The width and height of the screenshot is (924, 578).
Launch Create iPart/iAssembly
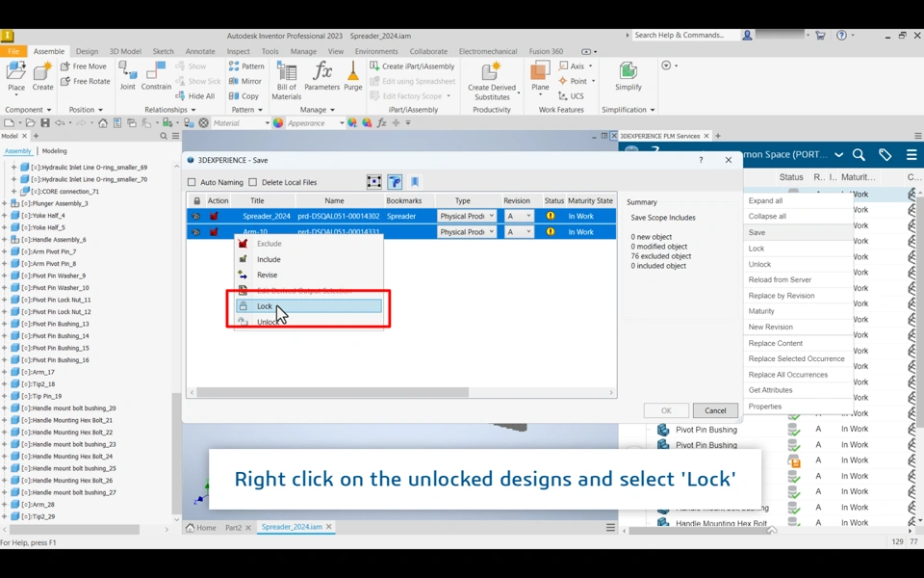pos(413,66)
